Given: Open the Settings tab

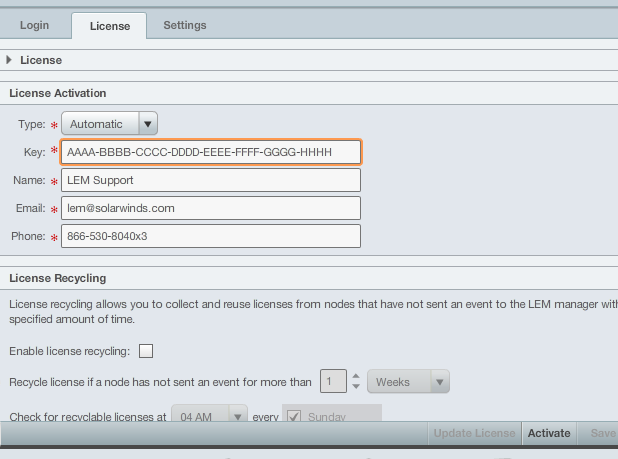Looking at the screenshot, I should [x=185, y=25].
